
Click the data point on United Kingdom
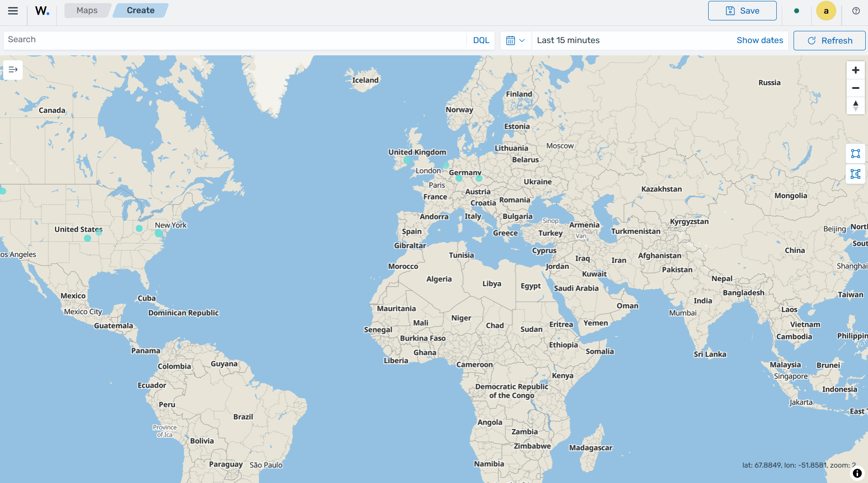(406, 160)
